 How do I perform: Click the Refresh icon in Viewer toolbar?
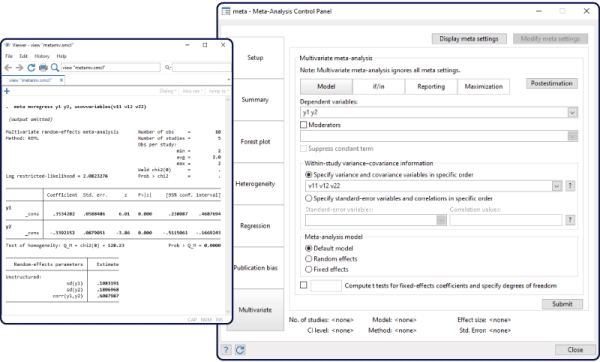pyautogui.click(x=31, y=68)
